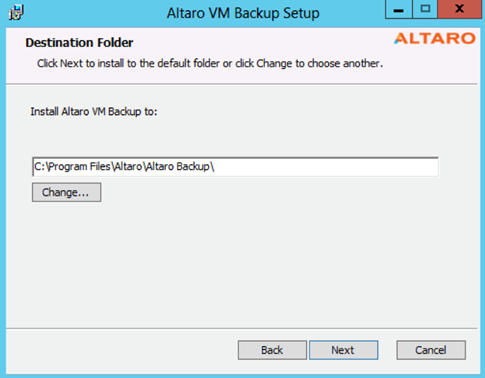Click the orange ALTARO logo
485x378 pixels.
pos(435,38)
